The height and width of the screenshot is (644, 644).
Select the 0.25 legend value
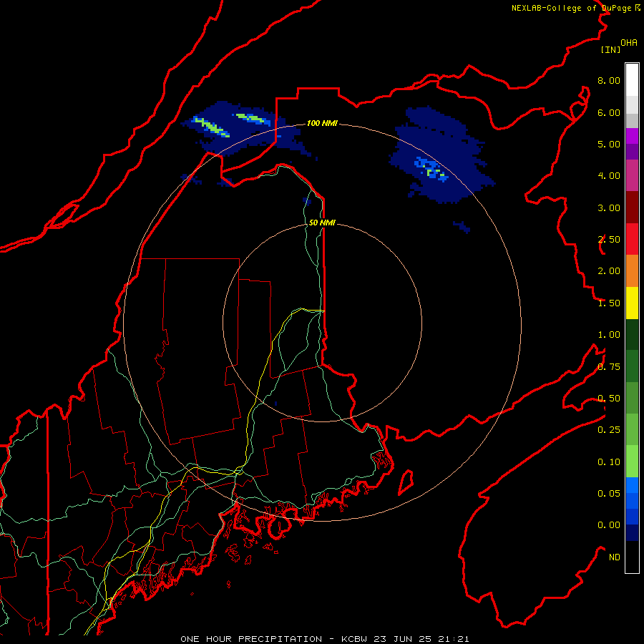(609, 430)
